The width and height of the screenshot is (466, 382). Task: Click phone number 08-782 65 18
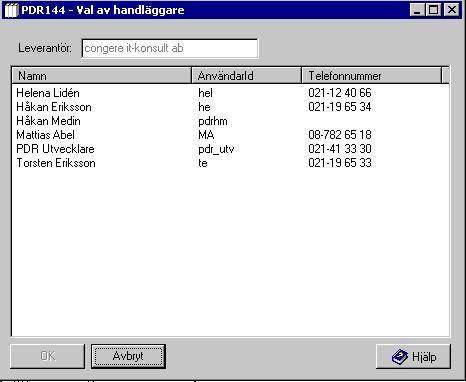340,135
